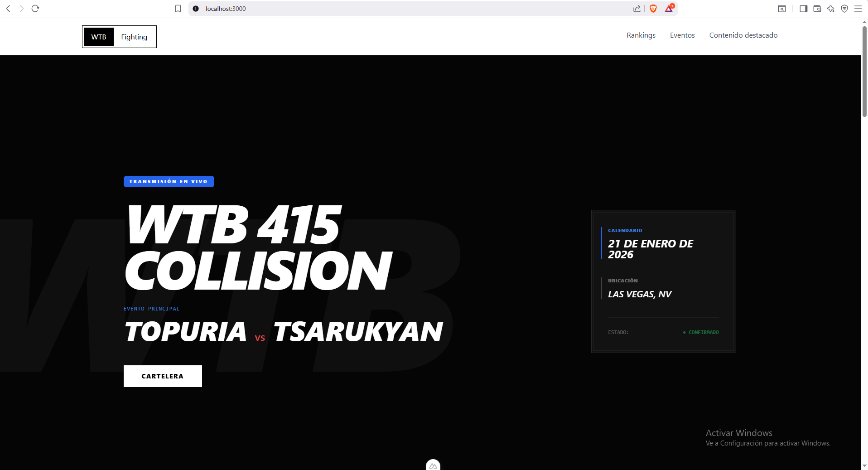Viewport: 868px width, 470px height.
Task: Click the WTB Fighting logo
Action: coord(119,37)
